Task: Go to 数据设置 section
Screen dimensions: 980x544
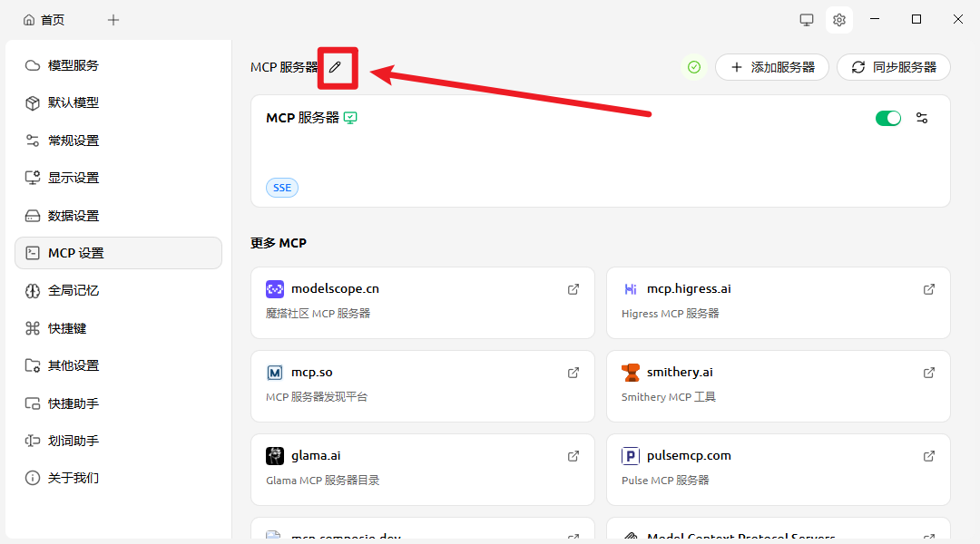Action: [x=119, y=216]
